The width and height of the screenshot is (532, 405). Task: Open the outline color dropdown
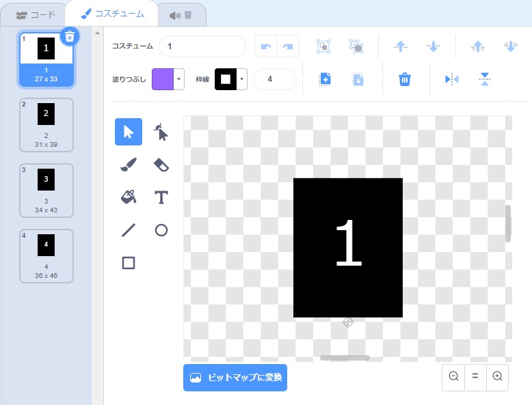tap(242, 79)
